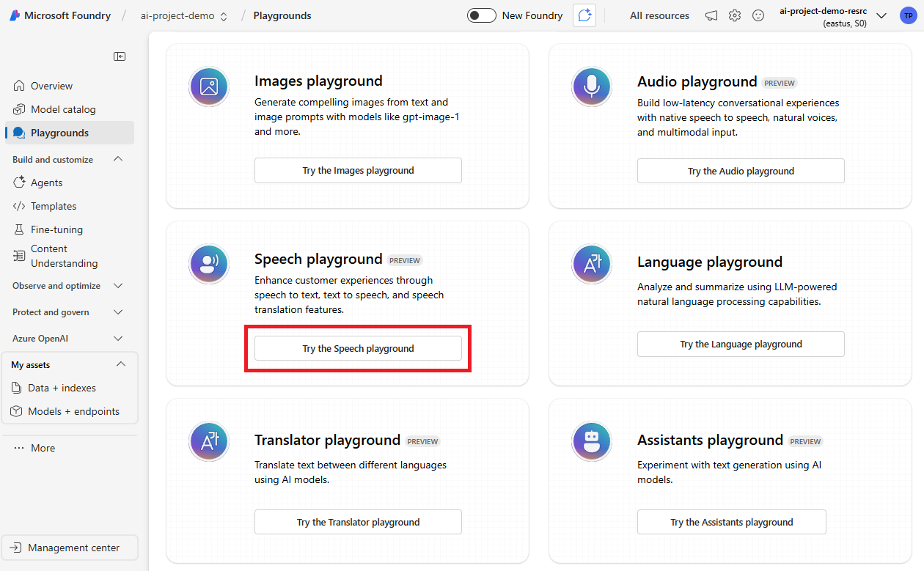Click the More ellipsis icon

(19, 448)
